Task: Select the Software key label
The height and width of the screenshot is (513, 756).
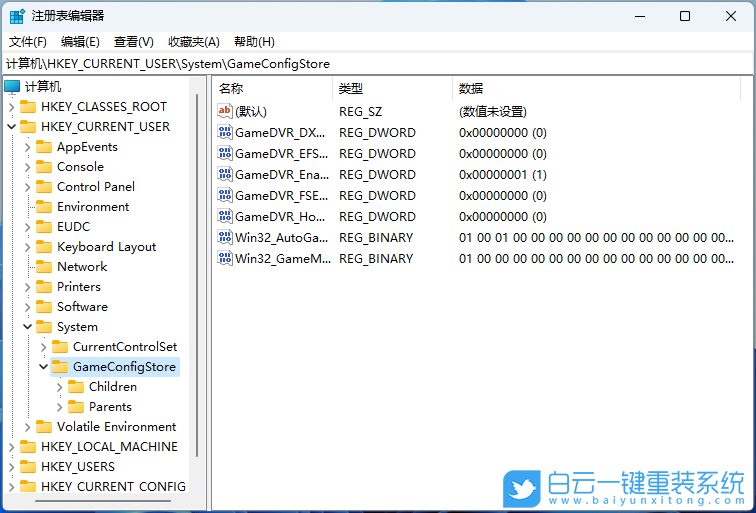Action: [82, 307]
